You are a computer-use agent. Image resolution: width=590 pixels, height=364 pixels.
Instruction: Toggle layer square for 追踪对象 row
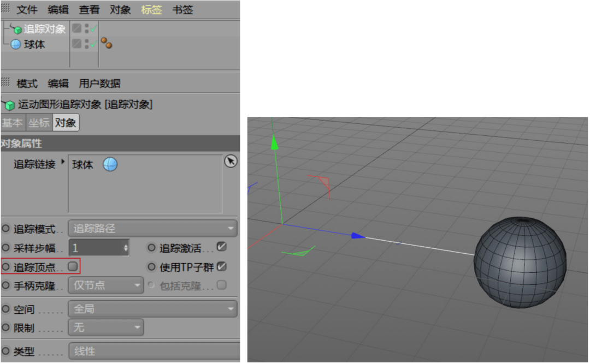coord(77,28)
